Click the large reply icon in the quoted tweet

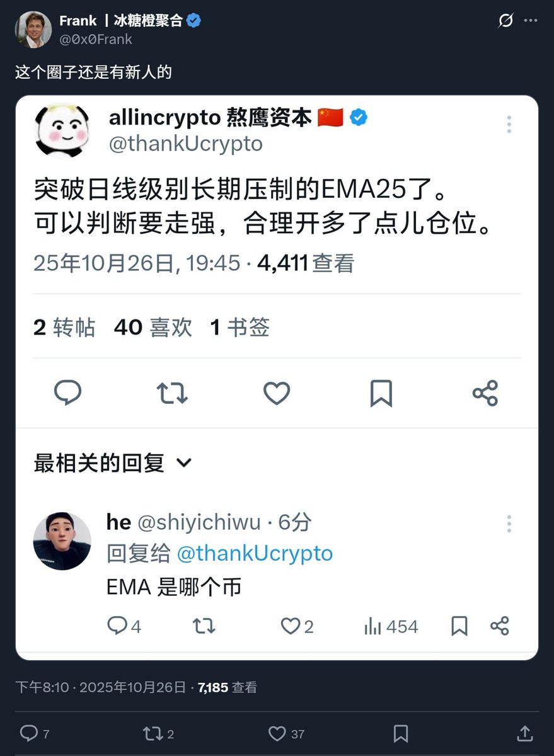pyautogui.click(x=67, y=393)
